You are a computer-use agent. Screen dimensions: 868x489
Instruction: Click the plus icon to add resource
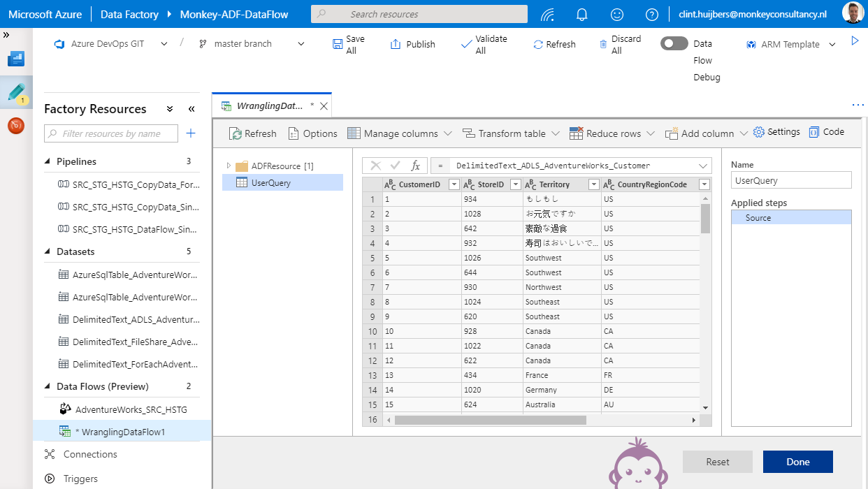(x=191, y=133)
